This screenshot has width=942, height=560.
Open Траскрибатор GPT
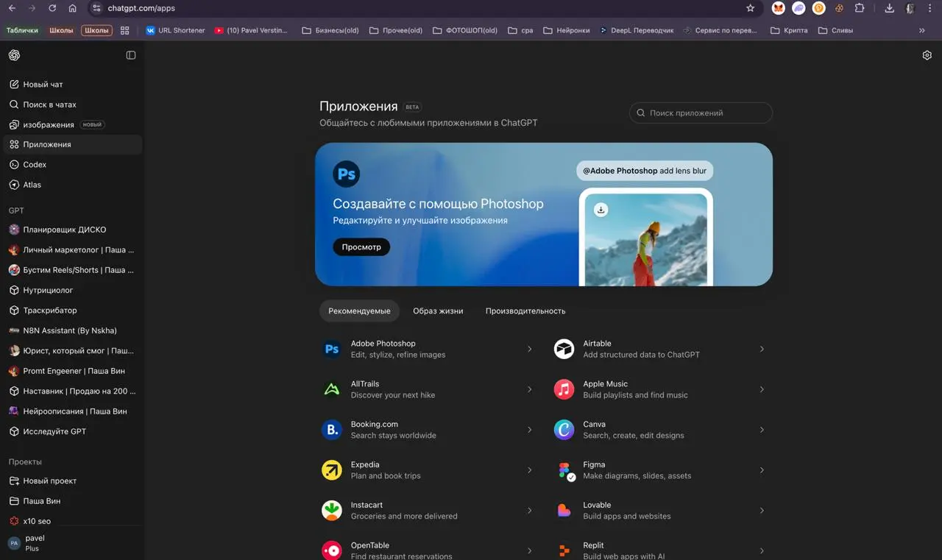click(72, 311)
